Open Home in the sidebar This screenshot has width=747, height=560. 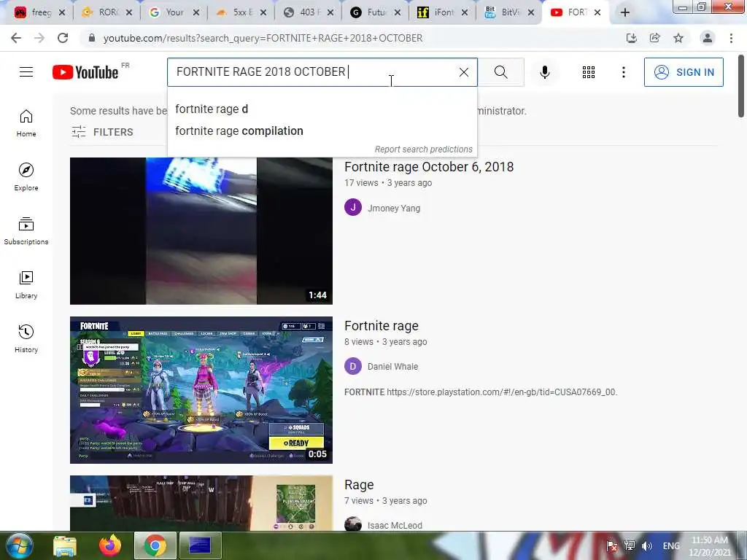(x=26, y=123)
